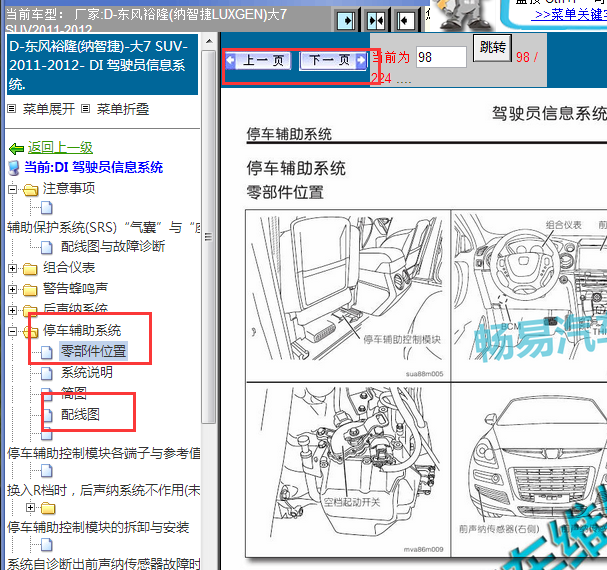Screen dimensions: 607x570
Task: Open 配线图与故障诊断 page
Action: [113, 246]
